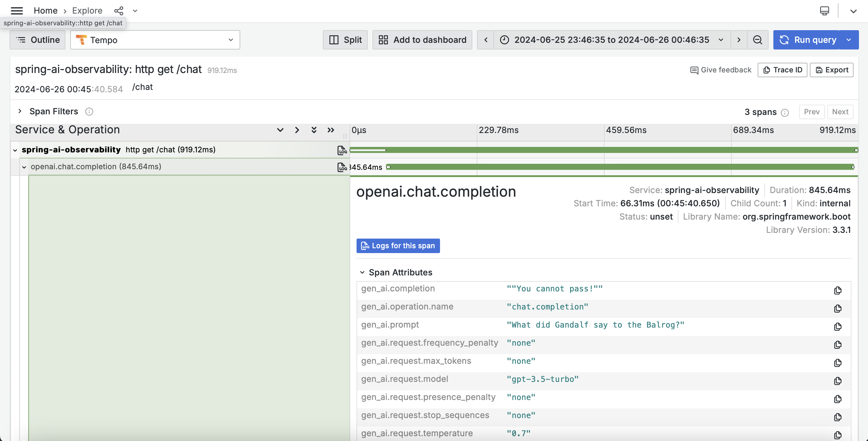Toggle the Outline panel
868x441 pixels.
pyautogui.click(x=37, y=40)
